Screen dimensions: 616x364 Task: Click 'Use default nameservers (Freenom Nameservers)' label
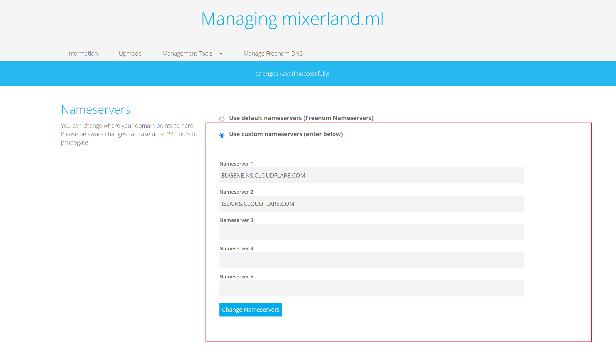(301, 118)
